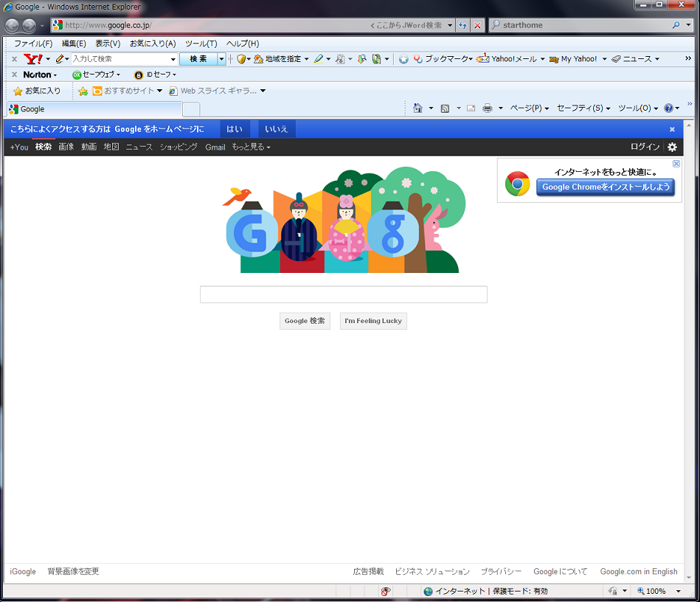Image resolution: width=700 pixels, height=602 pixels.
Task: Open the お気に入り(A) menu
Action: point(153,44)
